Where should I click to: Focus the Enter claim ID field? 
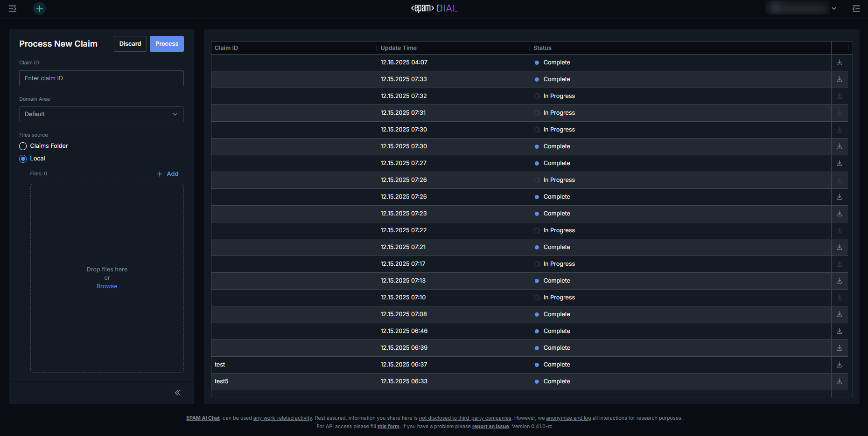[101, 78]
